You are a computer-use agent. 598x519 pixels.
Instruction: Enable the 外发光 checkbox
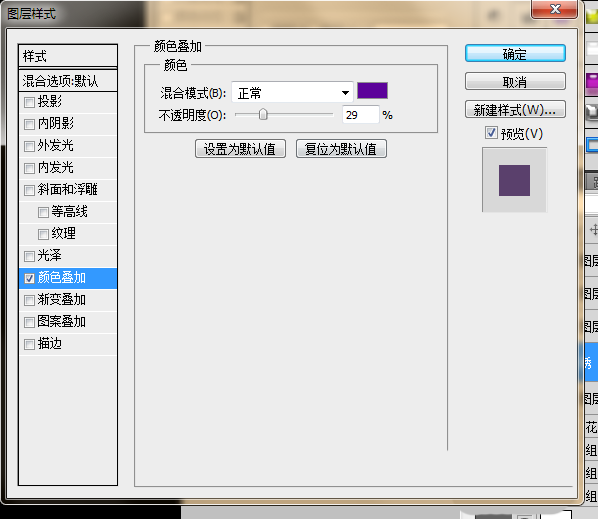coord(29,146)
